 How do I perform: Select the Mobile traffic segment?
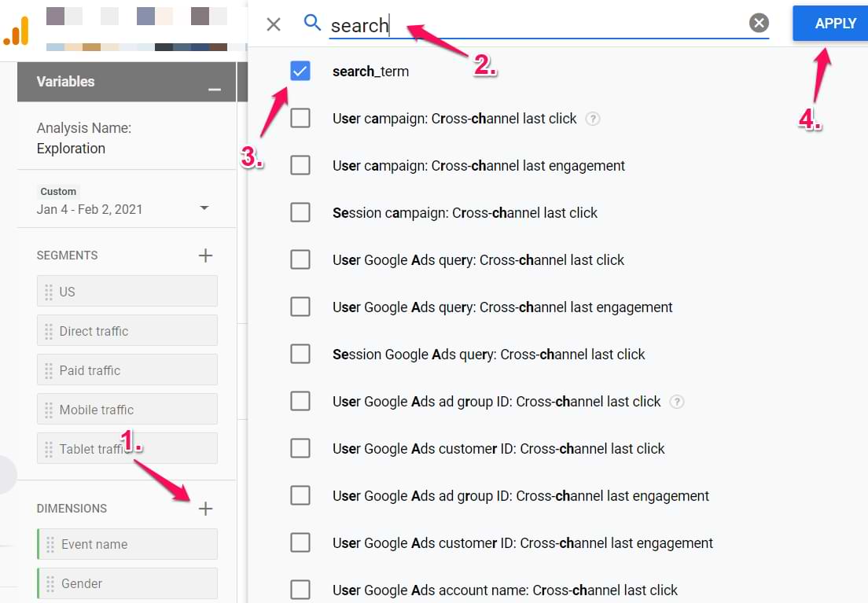pos(127,409)
